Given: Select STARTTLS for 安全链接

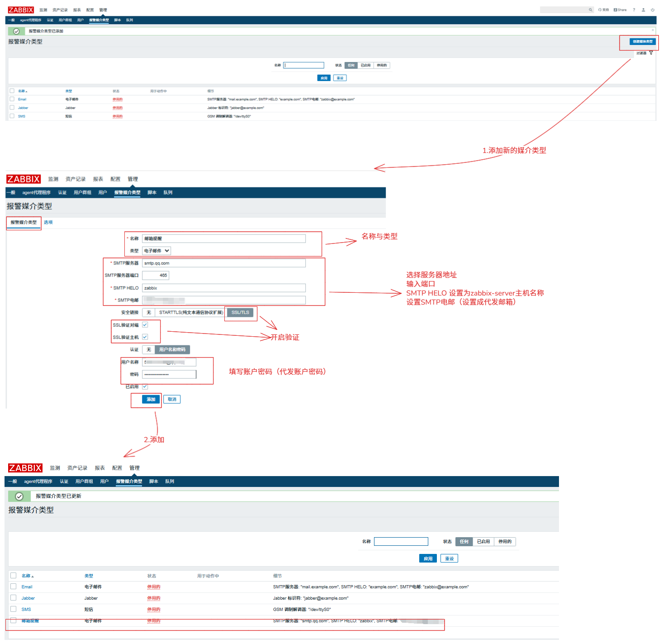Looking at the screenshot, I should [191, 312].
